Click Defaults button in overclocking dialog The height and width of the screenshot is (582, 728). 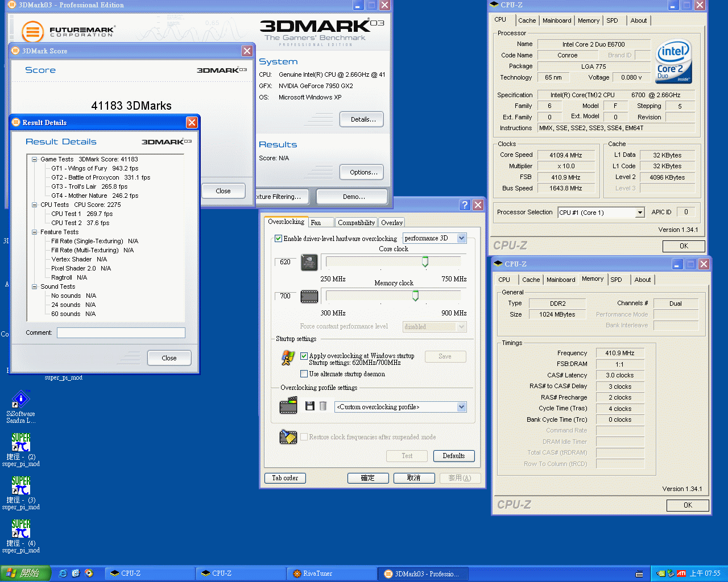[454, 456]
